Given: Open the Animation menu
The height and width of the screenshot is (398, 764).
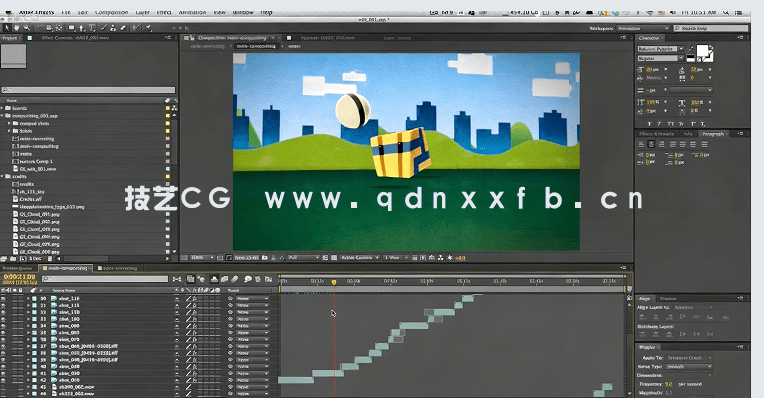Looking at the screenshot, I should pyautogui.click(x=191, y=12).
